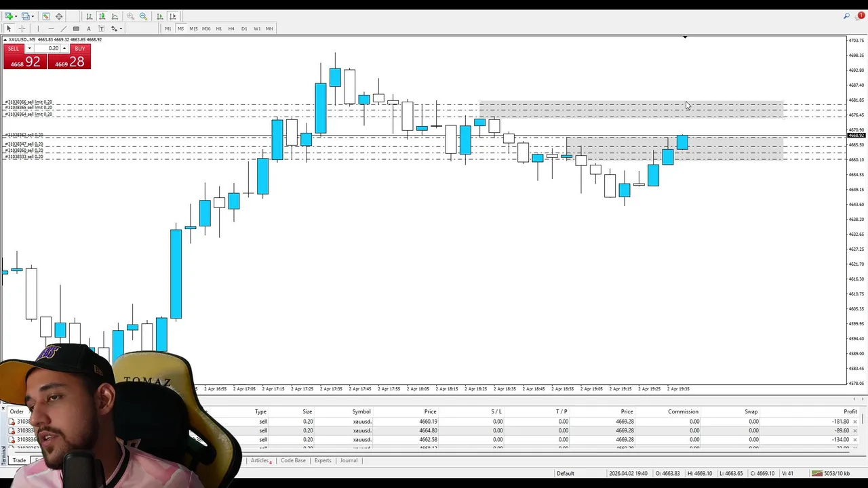
Task: Click the open price 4660.19 cell
Action: point(428,422)
